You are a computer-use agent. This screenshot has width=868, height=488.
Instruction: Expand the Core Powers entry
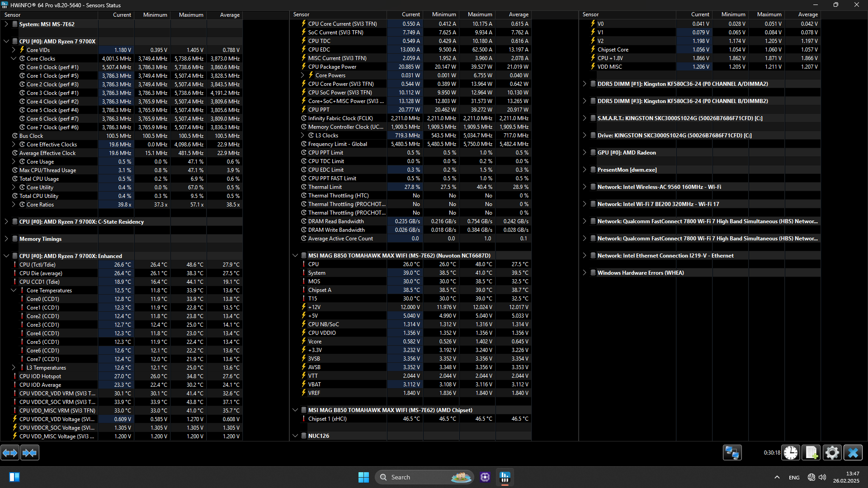(x=303, y=75)
